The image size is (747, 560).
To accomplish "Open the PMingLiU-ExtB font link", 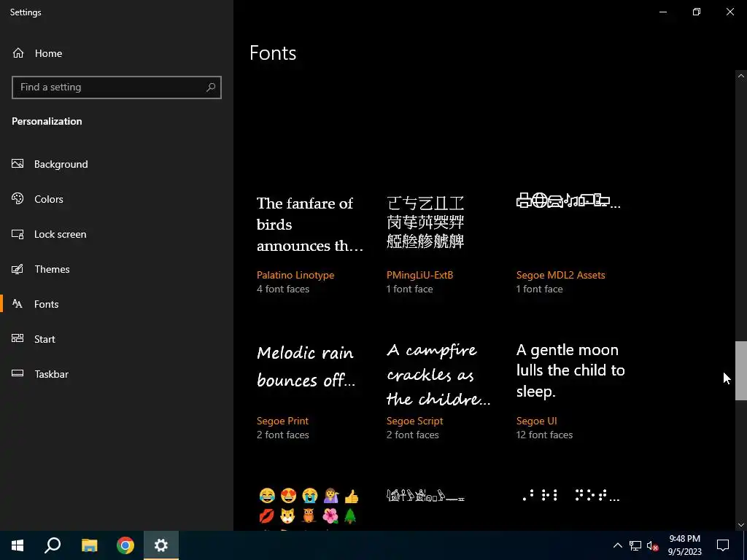I will point(419,275).
